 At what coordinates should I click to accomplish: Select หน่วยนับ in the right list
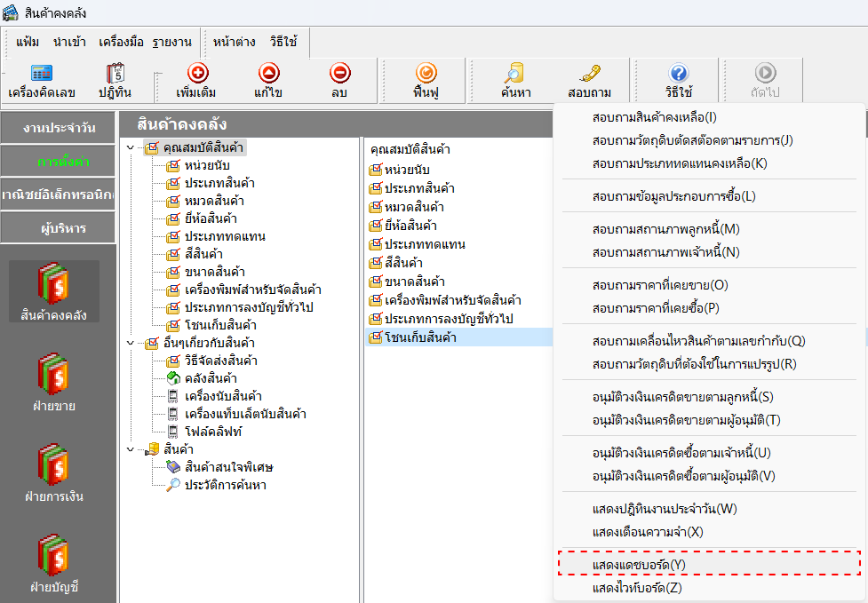(408, 170)
